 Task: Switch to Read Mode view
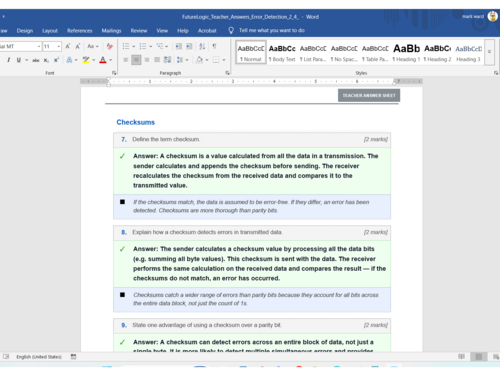pos(461,357)
